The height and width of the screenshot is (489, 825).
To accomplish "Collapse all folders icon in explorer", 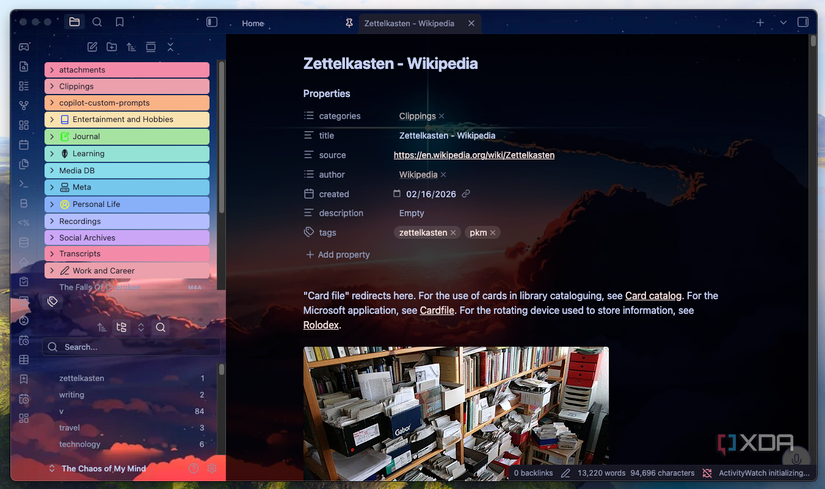I will 170,47.
